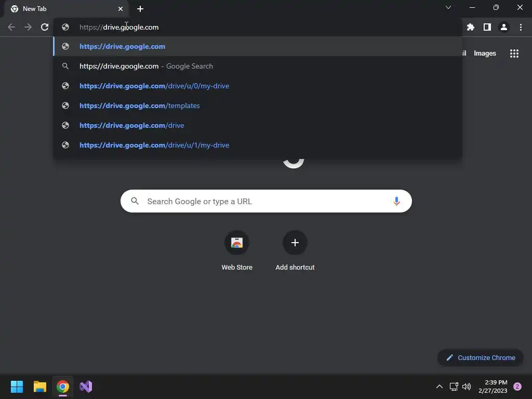Open the Windows Start menu

pyautogui.click(x=17, y=387)
